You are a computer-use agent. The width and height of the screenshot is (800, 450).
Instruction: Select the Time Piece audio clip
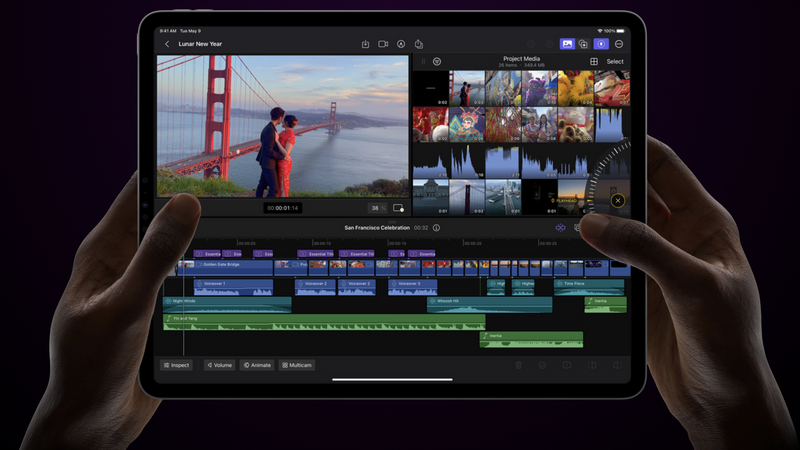(x=589, y=287)
